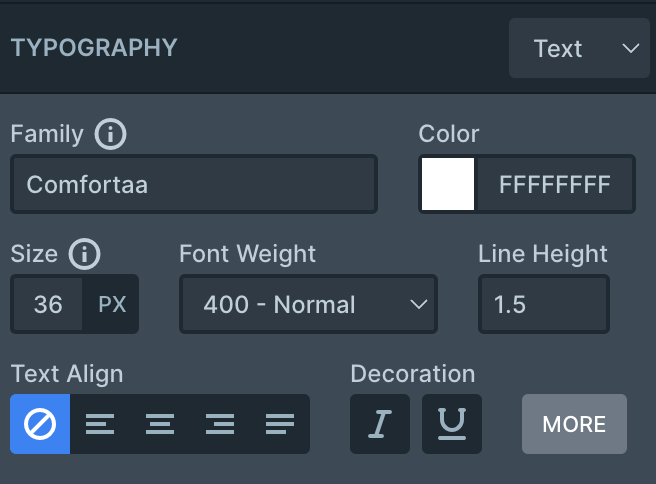Change the PX size unit

point(111,304)
